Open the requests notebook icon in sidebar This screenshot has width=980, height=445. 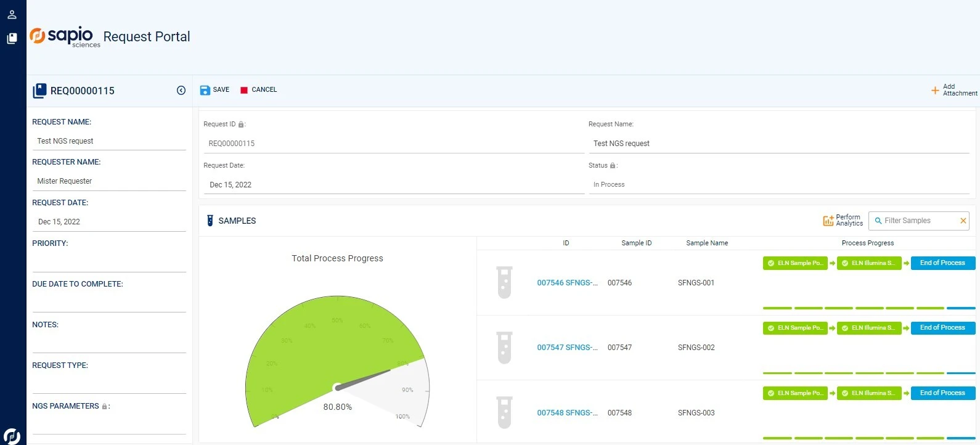(x=12, y=38)
